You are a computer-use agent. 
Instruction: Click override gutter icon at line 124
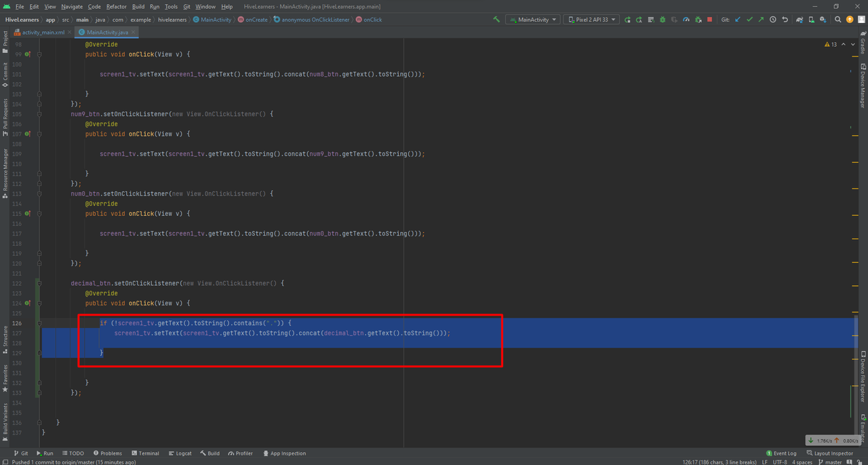[x=28, y=303]
